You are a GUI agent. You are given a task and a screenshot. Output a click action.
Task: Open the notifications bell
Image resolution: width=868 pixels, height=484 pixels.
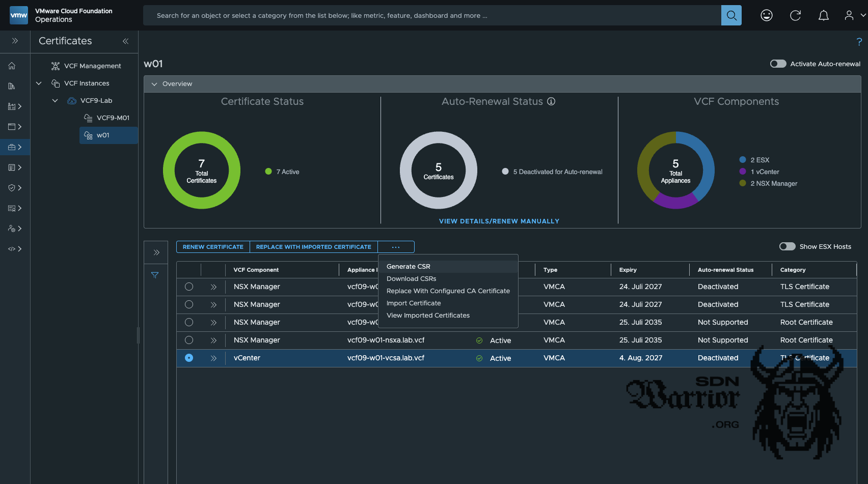823,15
